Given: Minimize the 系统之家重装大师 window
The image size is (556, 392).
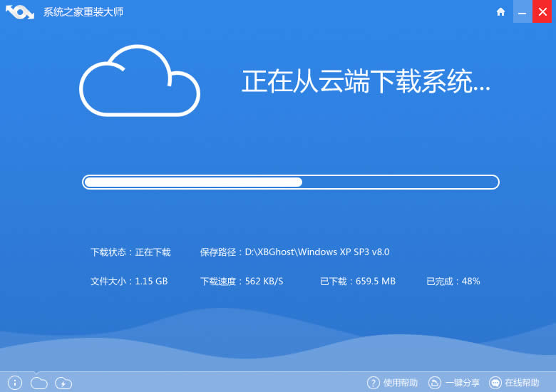Looking at the screenshot, I should pos(522,12).
